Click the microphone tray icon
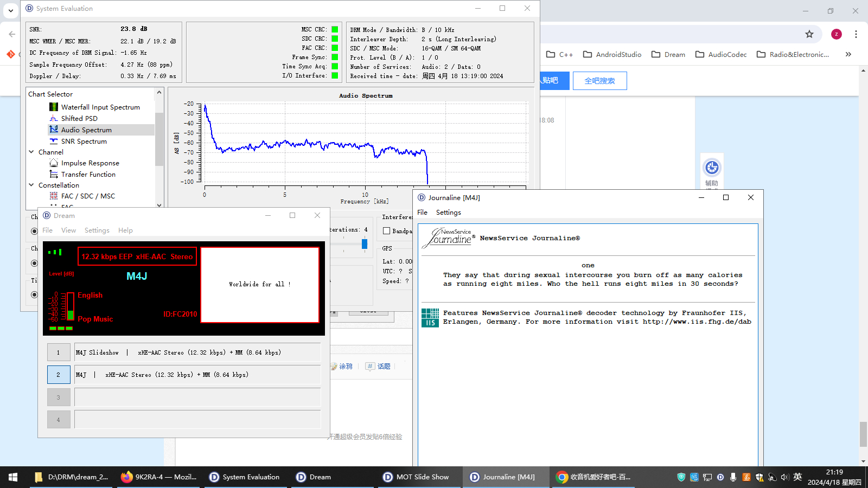This screenshot has height=488, width=868. pyautogui.click(x=733, y=477)
